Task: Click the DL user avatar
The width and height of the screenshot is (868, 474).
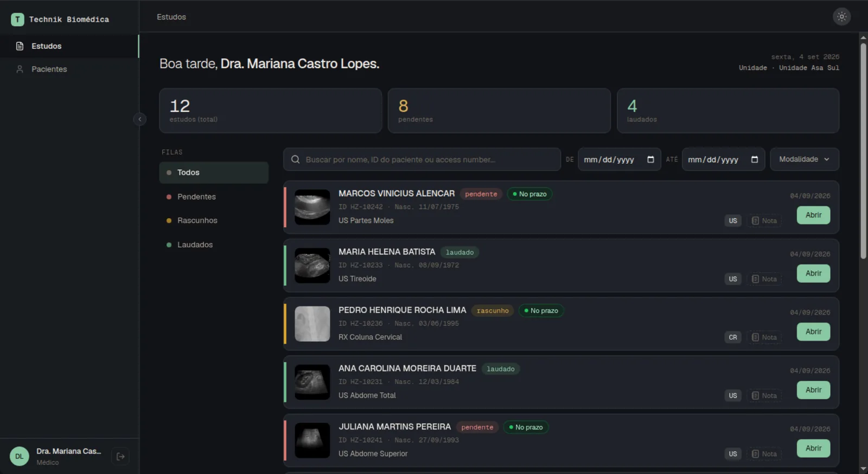Action: (x=19, y=457)
